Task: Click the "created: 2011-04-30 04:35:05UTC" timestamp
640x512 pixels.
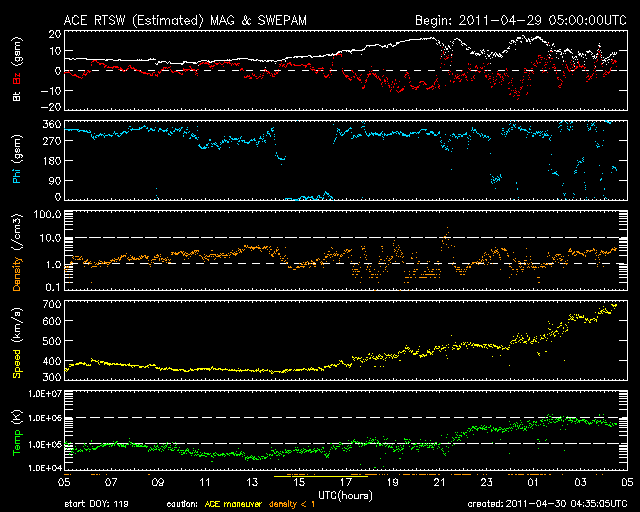Action: pyautogui.click(x=547, y=504)
